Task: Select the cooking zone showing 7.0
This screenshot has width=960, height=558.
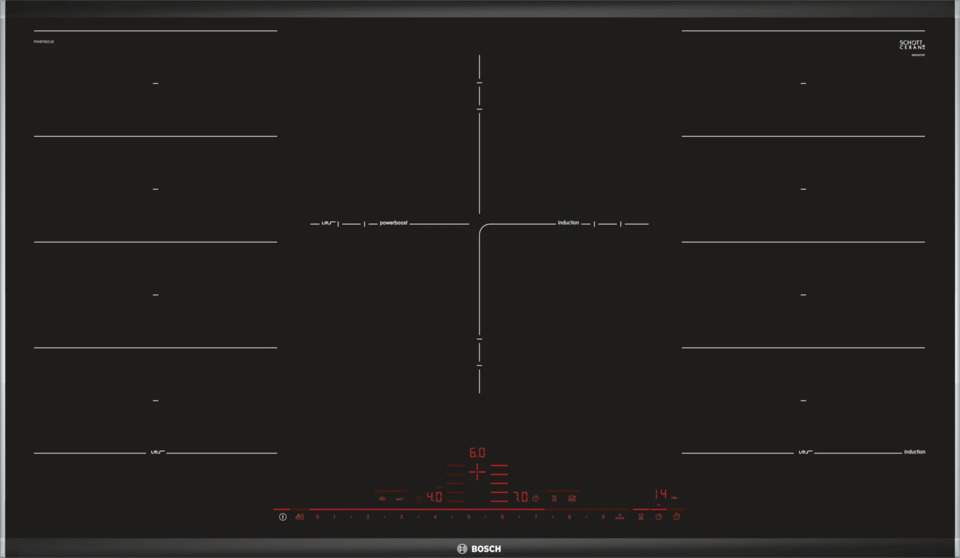Action: click(520, 497)
